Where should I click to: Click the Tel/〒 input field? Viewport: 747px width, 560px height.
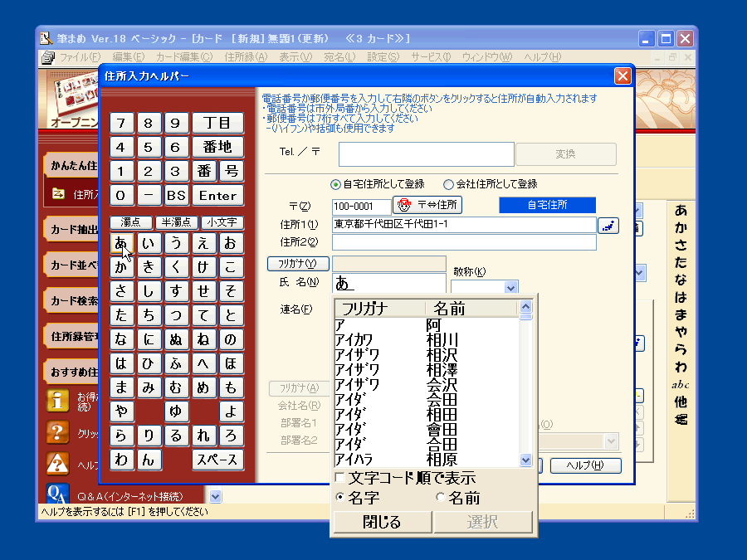pyautogui.click(x=427, y=154)
